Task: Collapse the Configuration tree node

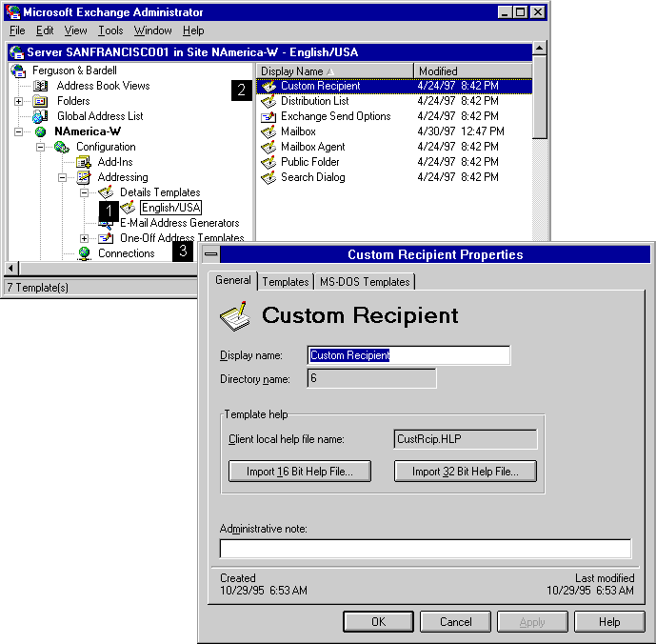Action: 40,147
